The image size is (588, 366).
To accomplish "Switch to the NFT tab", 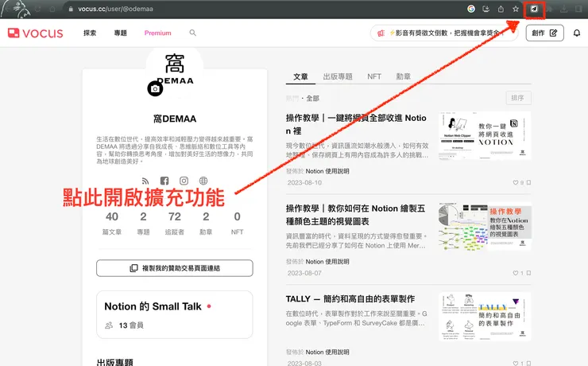I will 374,76.
